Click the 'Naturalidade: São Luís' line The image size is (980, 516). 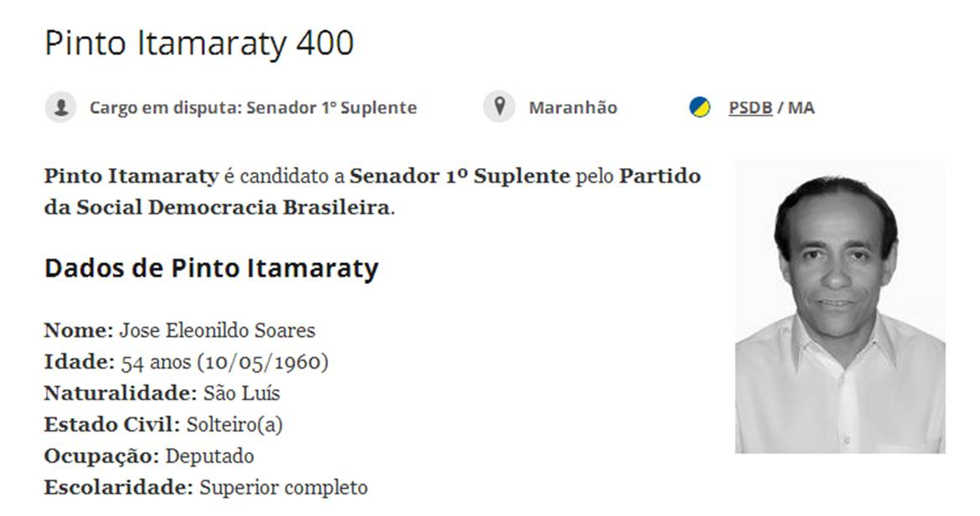point(162,393)
